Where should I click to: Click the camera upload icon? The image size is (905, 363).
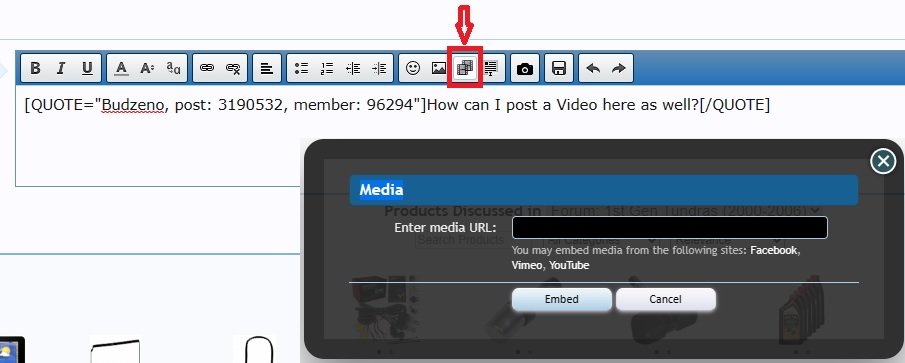click(525, 69)
